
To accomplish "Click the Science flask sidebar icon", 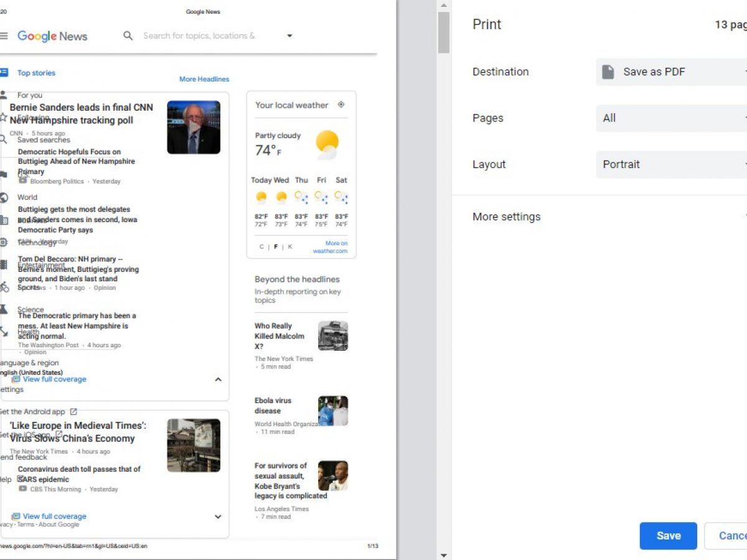I will (4, 309).
